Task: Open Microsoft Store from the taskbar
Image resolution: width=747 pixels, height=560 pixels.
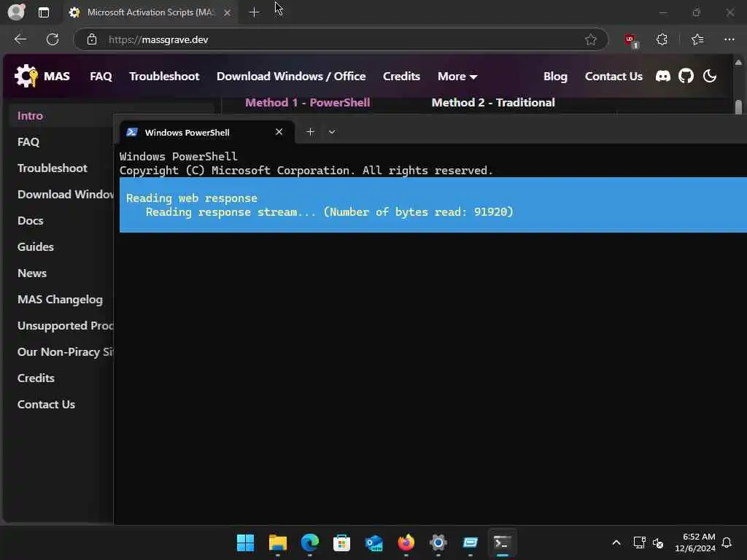Action: click(341, 542)
